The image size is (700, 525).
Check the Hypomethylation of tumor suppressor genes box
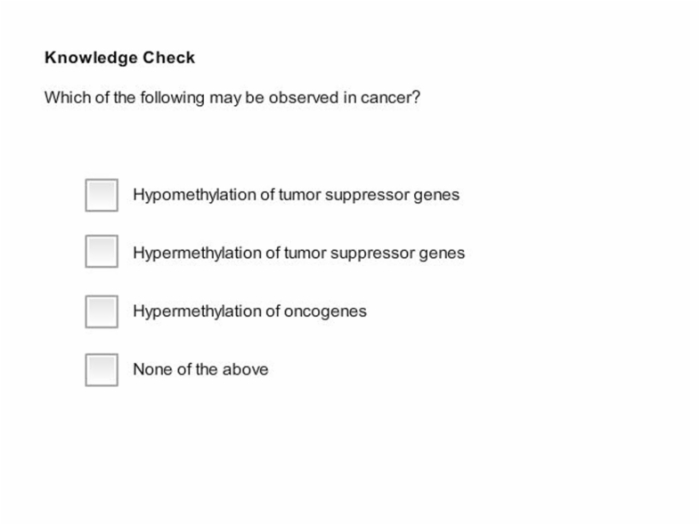point(102,195)
